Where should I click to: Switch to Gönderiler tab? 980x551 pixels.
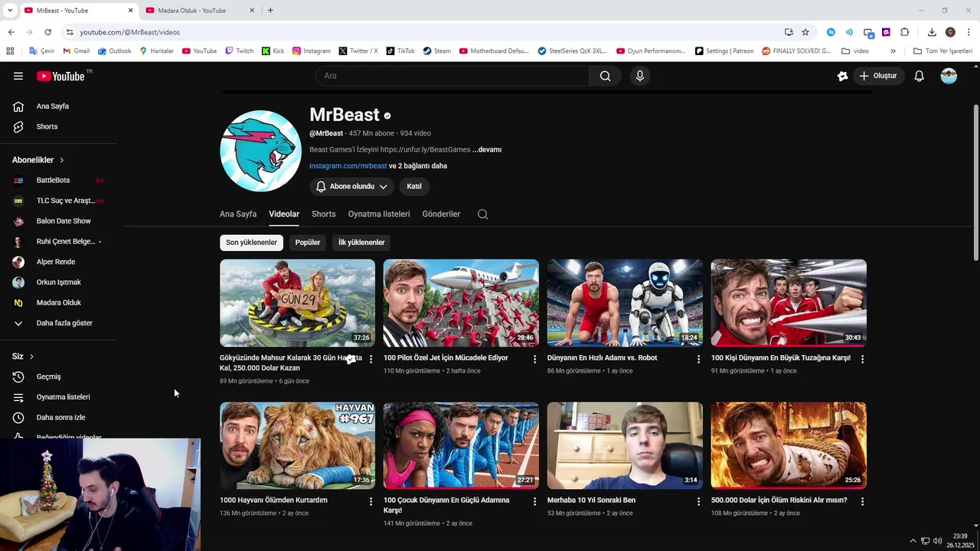coord(441,214)
